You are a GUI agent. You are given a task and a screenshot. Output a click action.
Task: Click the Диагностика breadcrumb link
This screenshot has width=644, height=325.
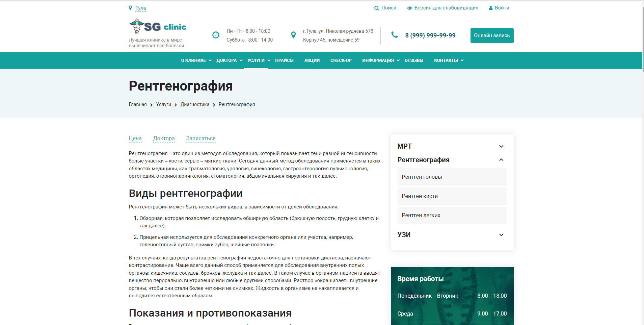[x=195, y=105]
